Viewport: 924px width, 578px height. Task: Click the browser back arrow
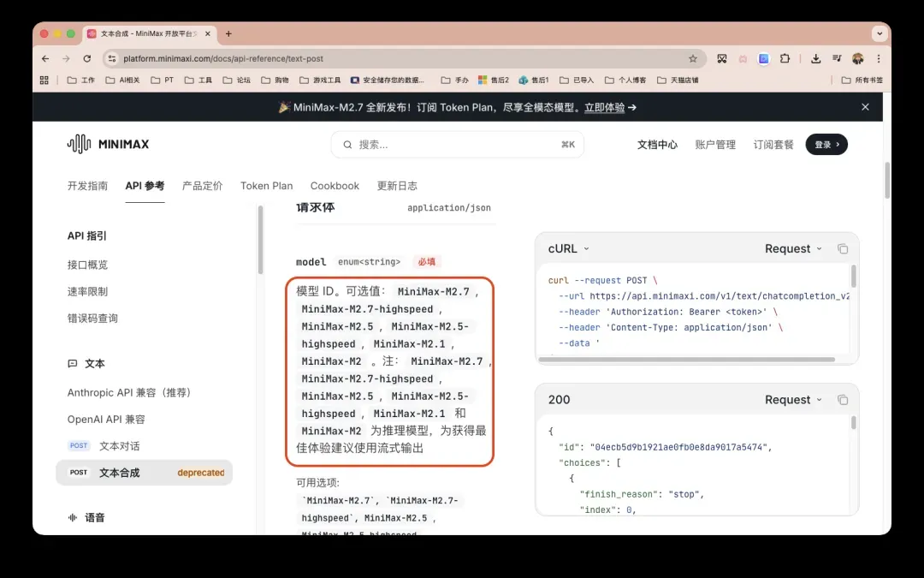pyautogui.click(x=45, y=58)
